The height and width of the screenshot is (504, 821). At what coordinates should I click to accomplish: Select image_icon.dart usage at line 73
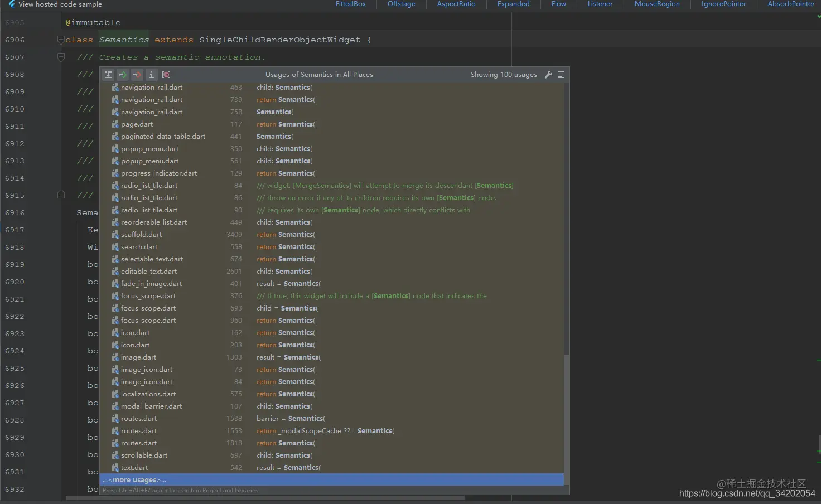(x=332, y=370)
